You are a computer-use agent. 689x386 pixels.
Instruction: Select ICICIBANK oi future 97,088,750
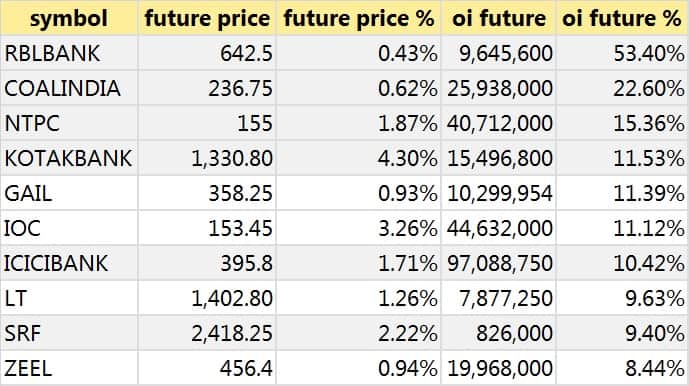[498, 263]
